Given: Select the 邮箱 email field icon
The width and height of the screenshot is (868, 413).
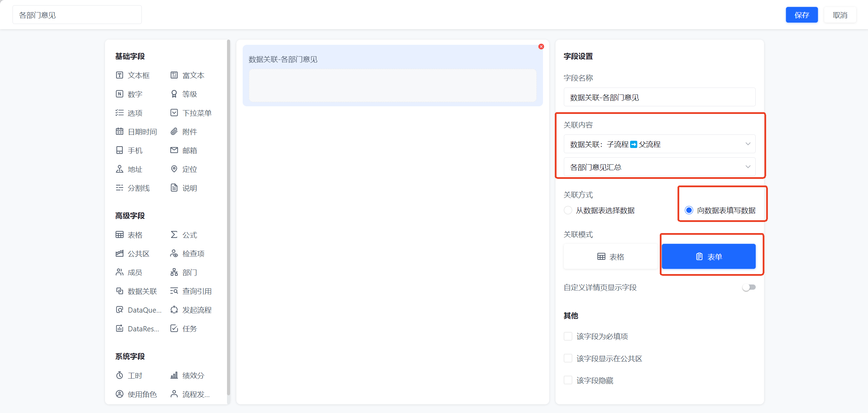Looking at the screenshot, I should tap(174, 150).
